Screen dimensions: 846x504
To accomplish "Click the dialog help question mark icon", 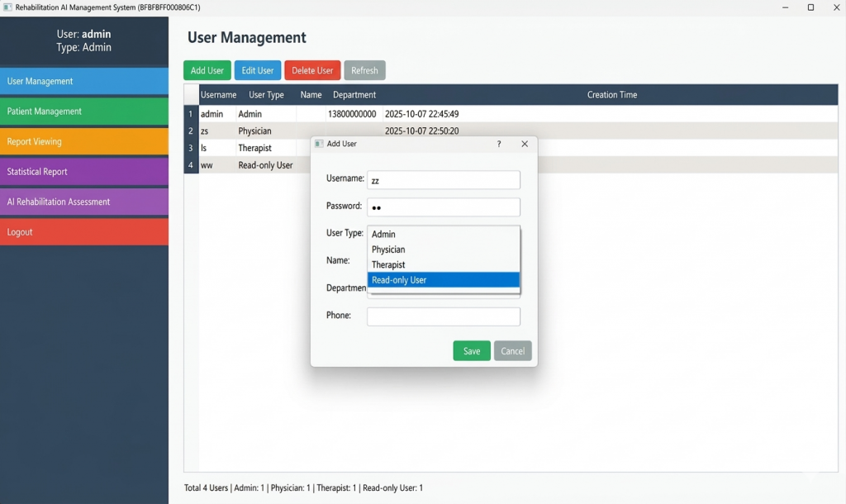I will pyautogui.click(x=498, y=144).
